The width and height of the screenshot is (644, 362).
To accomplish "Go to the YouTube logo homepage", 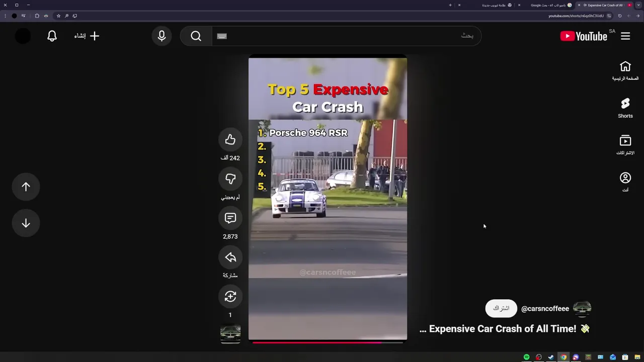I will 585,36.
